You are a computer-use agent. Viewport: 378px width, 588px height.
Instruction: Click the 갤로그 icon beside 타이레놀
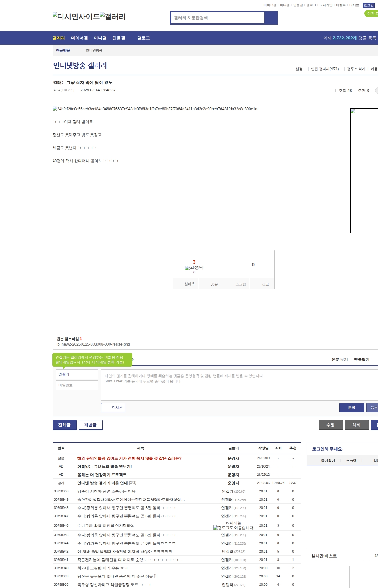pos(234,527)
